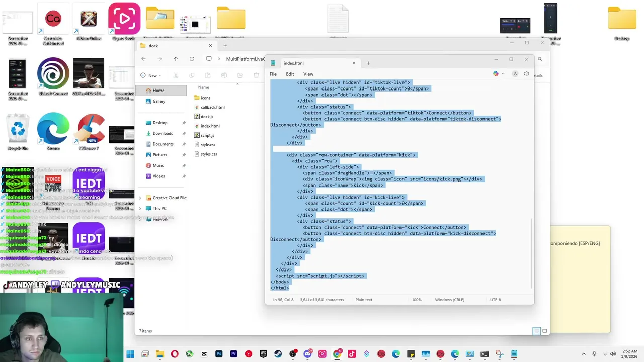This screenshot has height=362, width=644.
Task: Open Home in Explorer sidebar
Action: tap(161, 90)
